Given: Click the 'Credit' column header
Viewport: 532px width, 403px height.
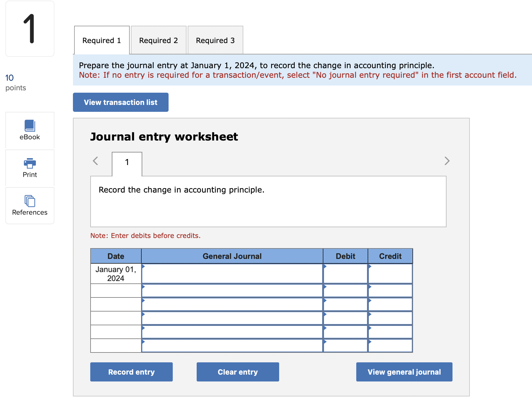Looking at the screenshot, I should [390, 256].
